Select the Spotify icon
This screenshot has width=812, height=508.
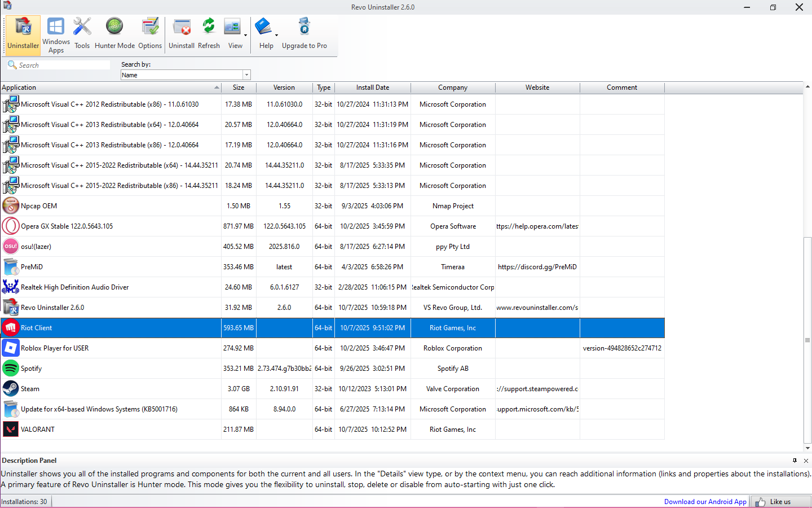pos(11,369)
